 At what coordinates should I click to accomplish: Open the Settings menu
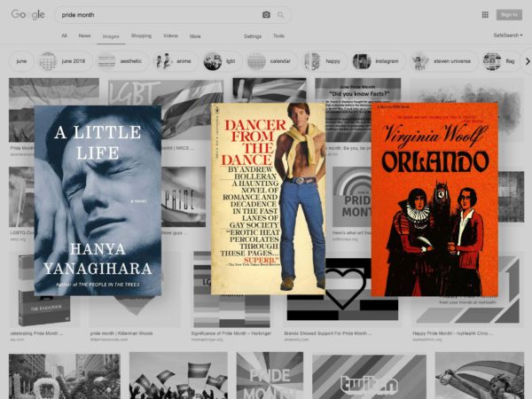[x=253, y=36]
